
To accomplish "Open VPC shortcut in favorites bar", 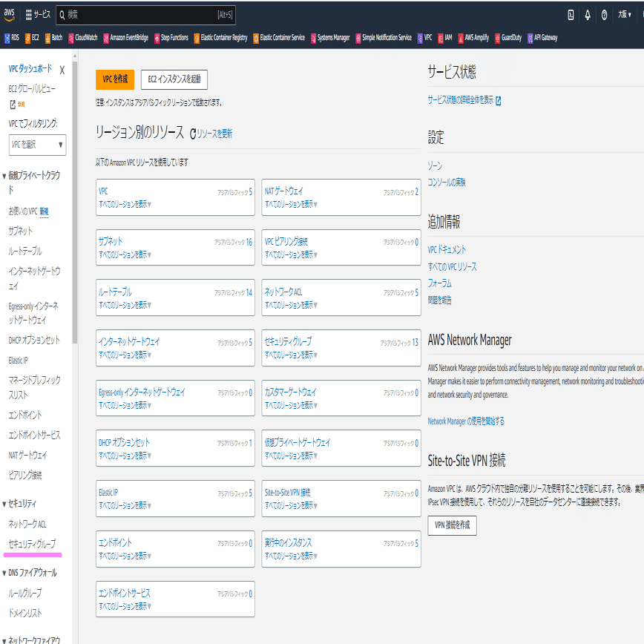I will pos(424,38).
